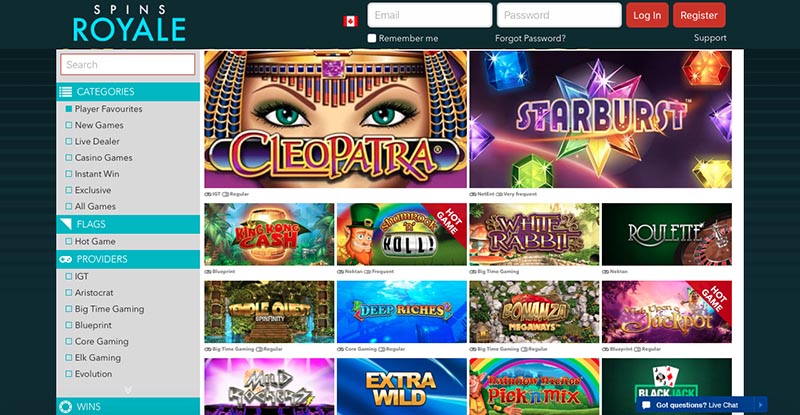800x415 pixels.
Task: Click the Hot Game ribbon on Shamrock n Roll
Action: pyautogui.click(x=448, y=220)
